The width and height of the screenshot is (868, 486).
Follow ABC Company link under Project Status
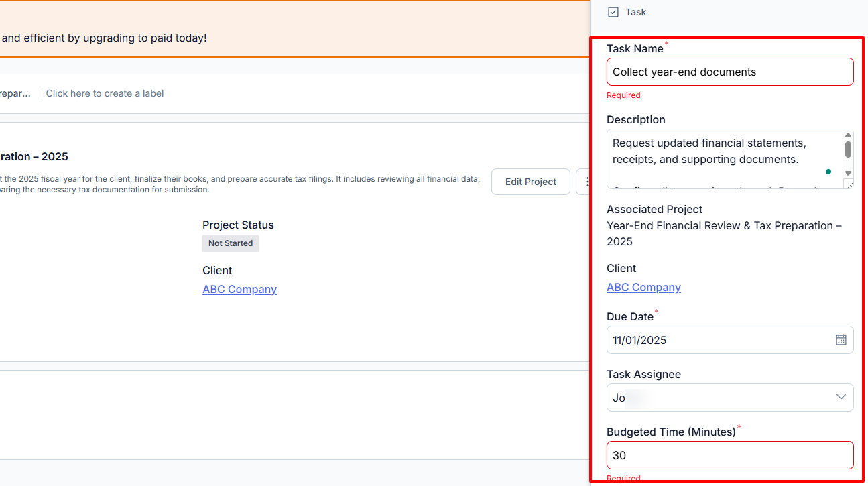(239, 289)
